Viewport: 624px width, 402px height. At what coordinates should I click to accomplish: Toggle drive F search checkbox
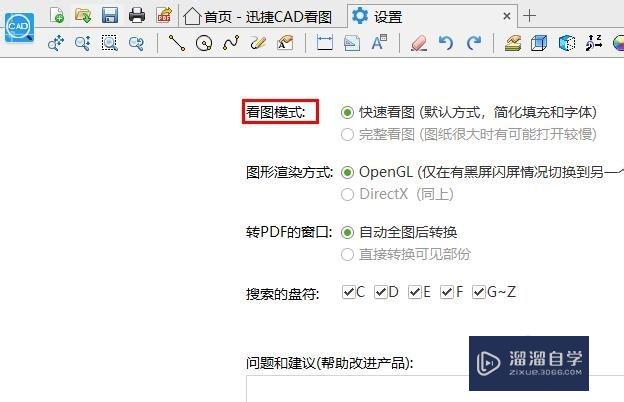447,292
